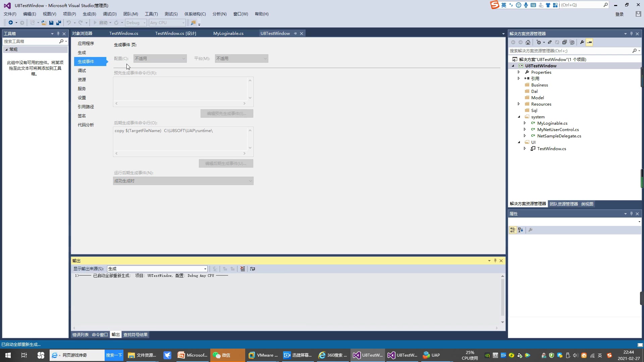The image size is (644, 362).
Task: Click the volume icon in system tray
Action: coord(576,355)
